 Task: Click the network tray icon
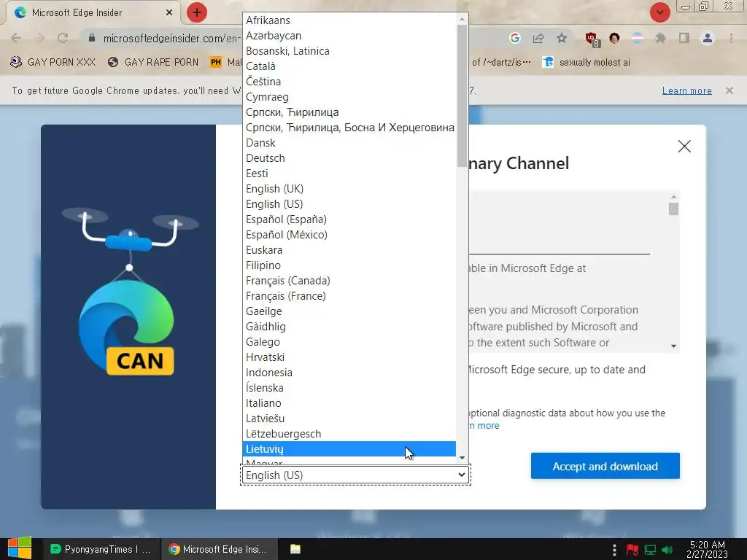click(x=650, y=550)
